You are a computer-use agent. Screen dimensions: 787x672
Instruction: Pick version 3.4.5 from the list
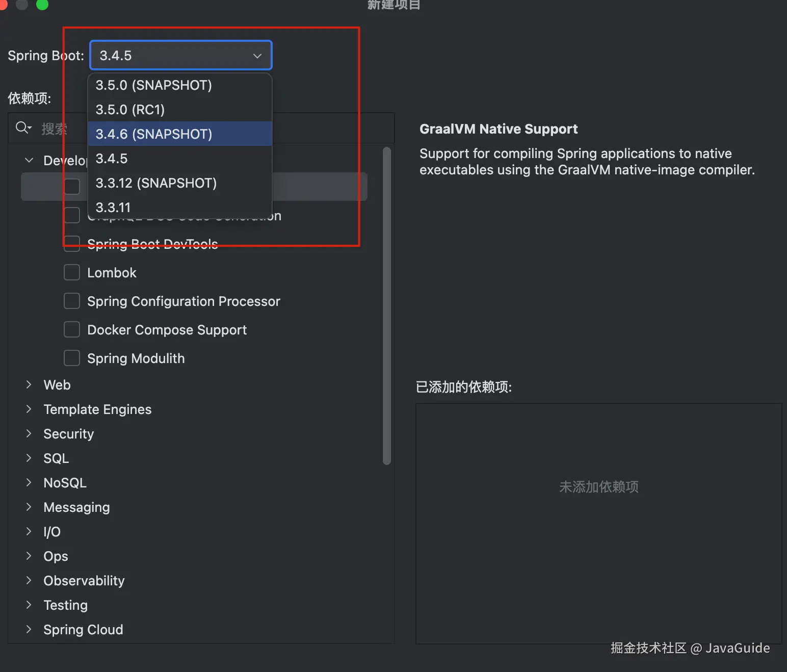[x=180, y=159]
